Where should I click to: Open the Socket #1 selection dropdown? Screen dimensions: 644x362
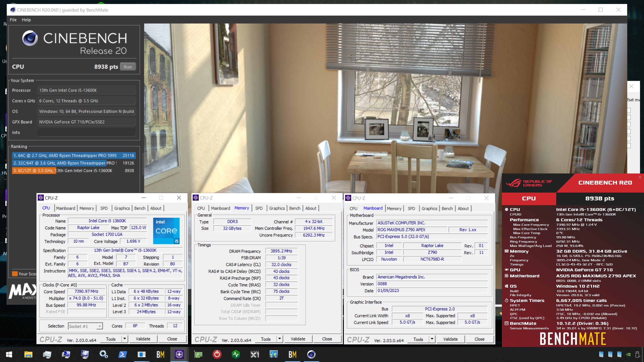click(86, 326)
